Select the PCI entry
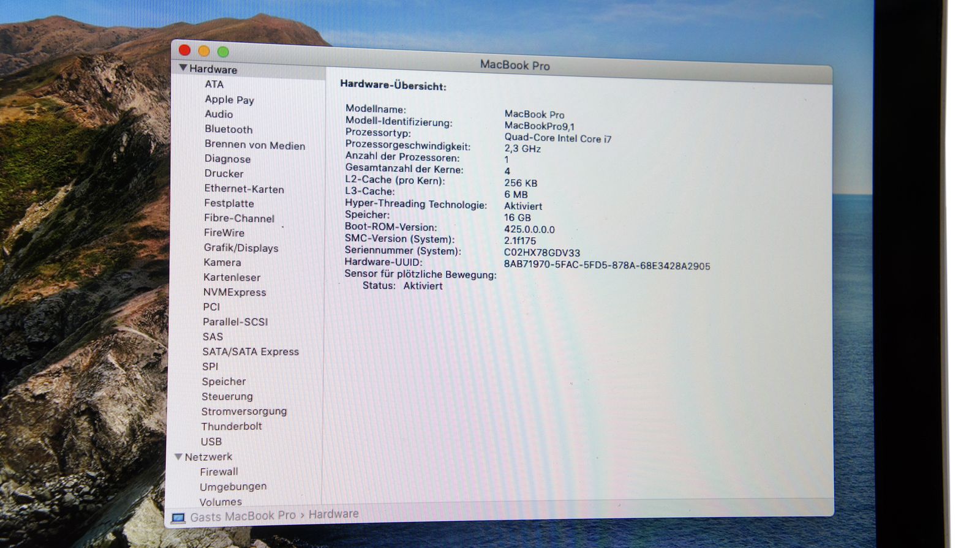Image resolution: width=980 pixels, height=548 pixels. pos(211,307)
